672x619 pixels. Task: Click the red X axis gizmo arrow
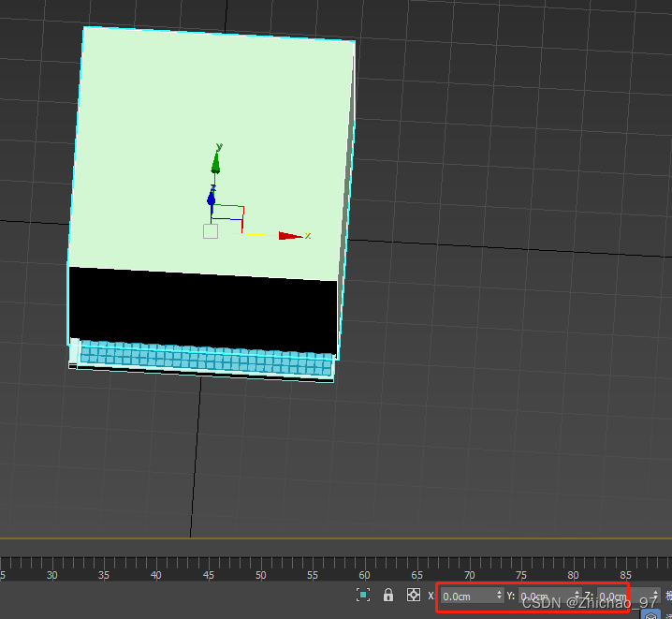[290, 236]
